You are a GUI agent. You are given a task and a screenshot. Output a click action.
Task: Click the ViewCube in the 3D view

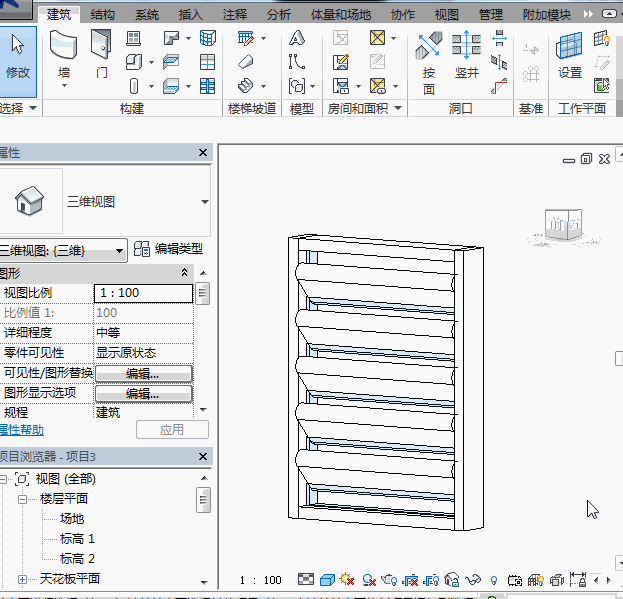562,226
